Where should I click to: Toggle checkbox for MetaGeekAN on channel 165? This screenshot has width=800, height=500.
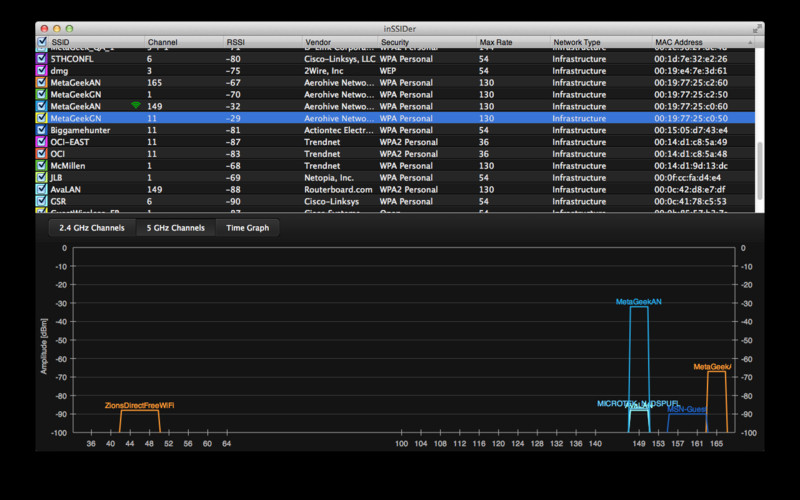coord(41,82)
